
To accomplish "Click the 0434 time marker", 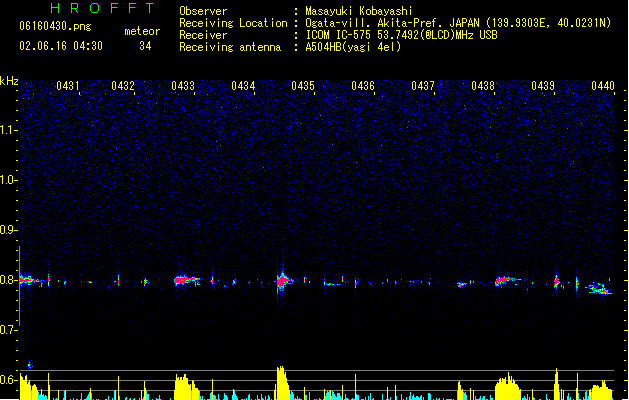I will click(x=243, y=85).
